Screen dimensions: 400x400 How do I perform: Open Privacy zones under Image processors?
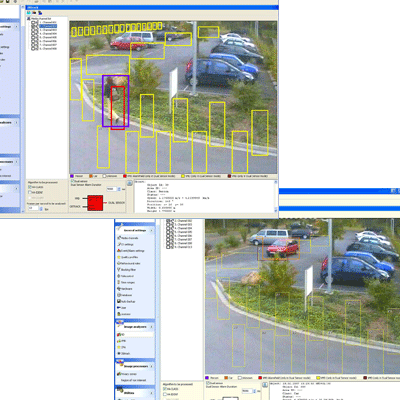[127, 374]
